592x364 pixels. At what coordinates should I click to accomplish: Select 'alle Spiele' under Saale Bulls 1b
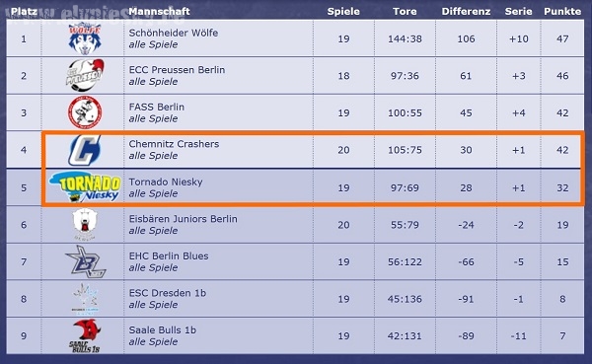[153, 341]
